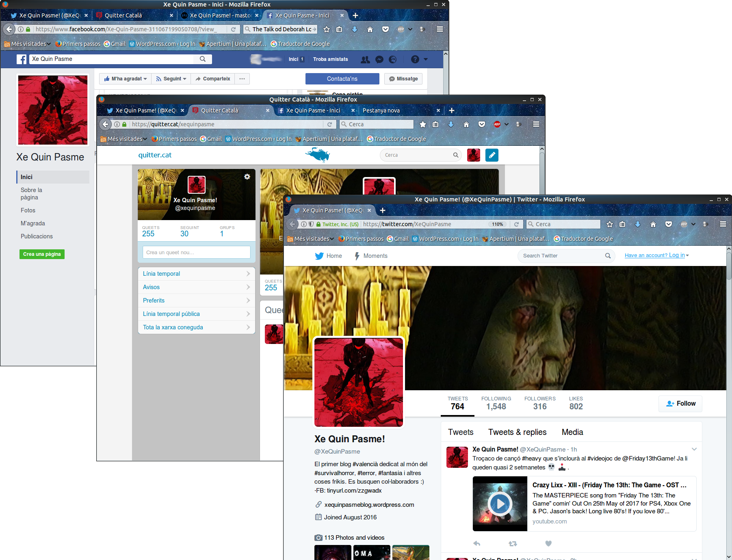This screenshot has height=560, width=732.
Task: Click compose pencil button in Quitter
Action: coord(492,155)
